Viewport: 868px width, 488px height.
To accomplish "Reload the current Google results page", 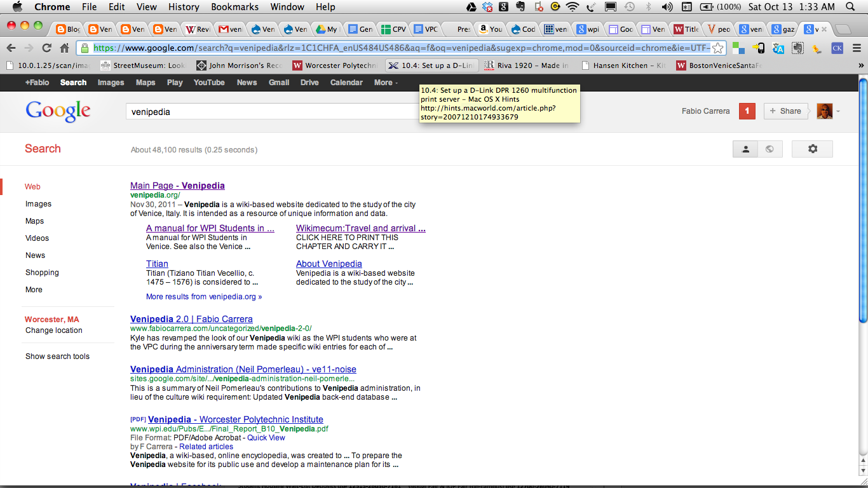I will 46,48.
